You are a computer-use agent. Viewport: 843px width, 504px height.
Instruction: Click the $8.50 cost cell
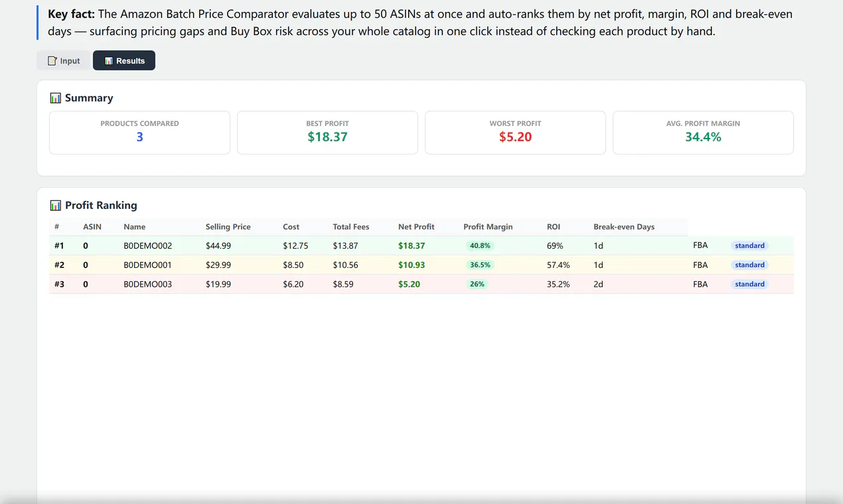pyautogui.click(x=293, y=265)
